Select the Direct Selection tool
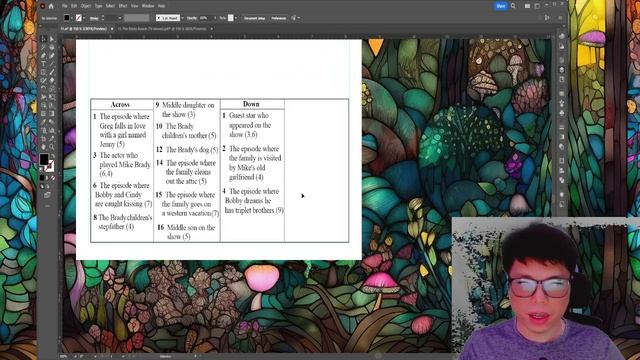The image size is (640, 360). (52, 40)
